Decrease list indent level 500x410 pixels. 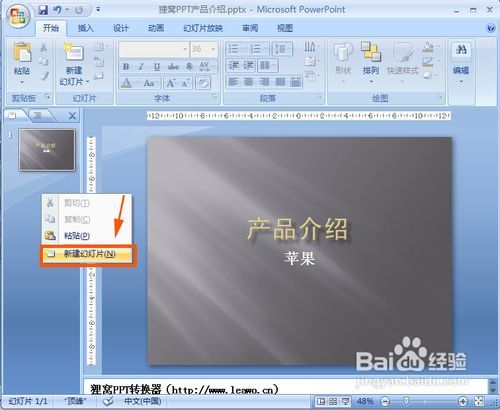click(x=234, y=65)
